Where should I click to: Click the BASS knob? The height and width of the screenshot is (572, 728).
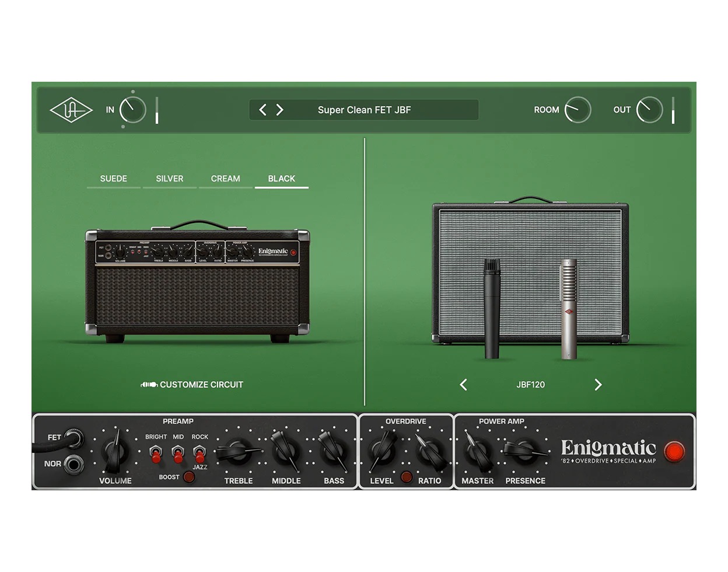click(x=333, y=451)
